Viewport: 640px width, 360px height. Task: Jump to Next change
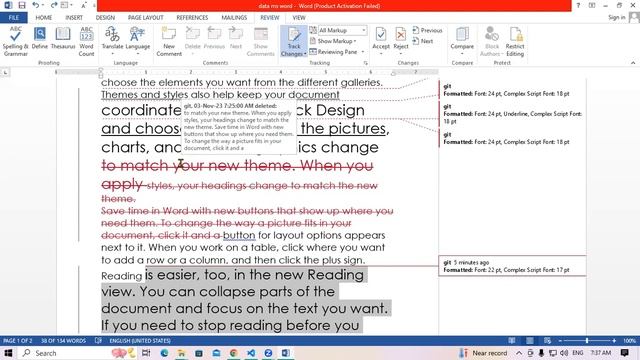pyautogui.click(x=423, y=41)
